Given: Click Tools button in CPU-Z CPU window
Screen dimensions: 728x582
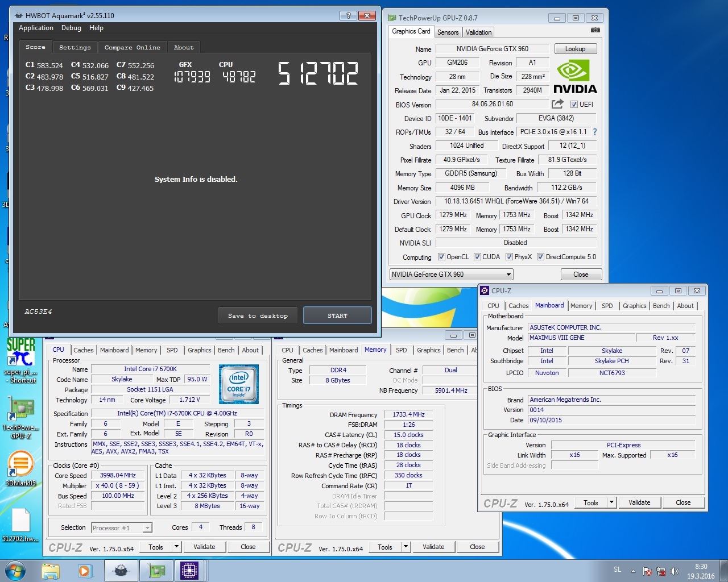Looking at the screenshot, I should (156, 547).
